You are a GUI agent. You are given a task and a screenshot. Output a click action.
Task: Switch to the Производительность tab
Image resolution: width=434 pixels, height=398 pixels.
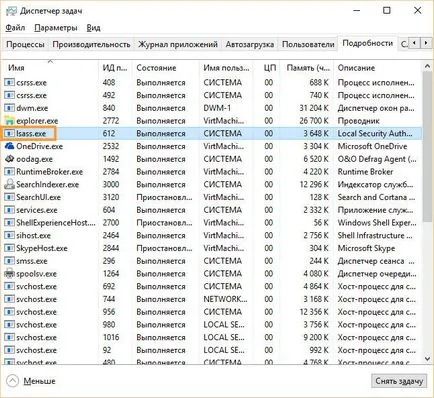91,44
